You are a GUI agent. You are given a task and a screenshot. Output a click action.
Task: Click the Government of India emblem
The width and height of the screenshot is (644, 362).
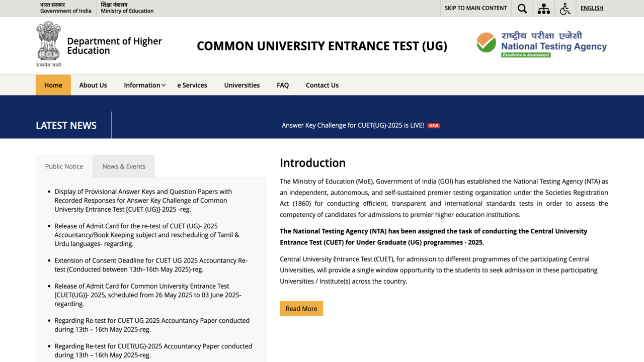[48, 42]
